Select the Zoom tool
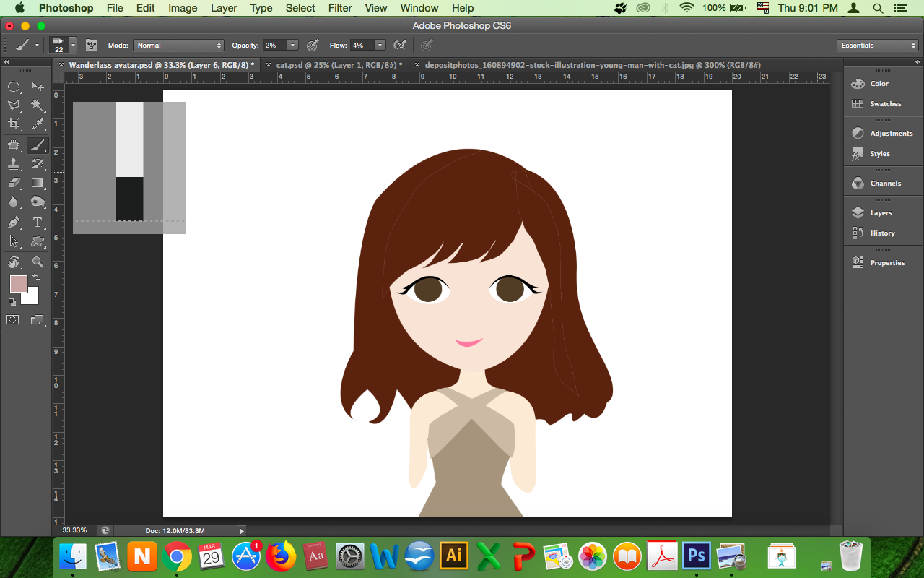 coord(38,262)
